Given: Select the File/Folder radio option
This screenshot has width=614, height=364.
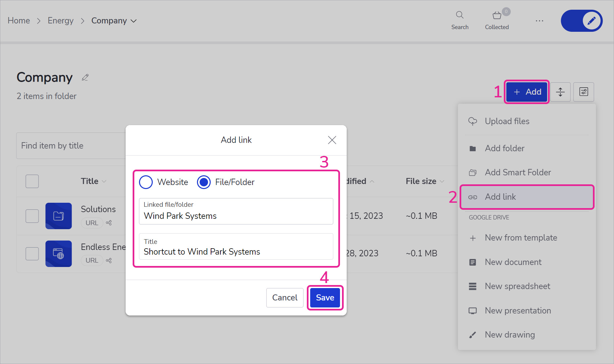Looking at the screenshot, I should tap(204, 182).
